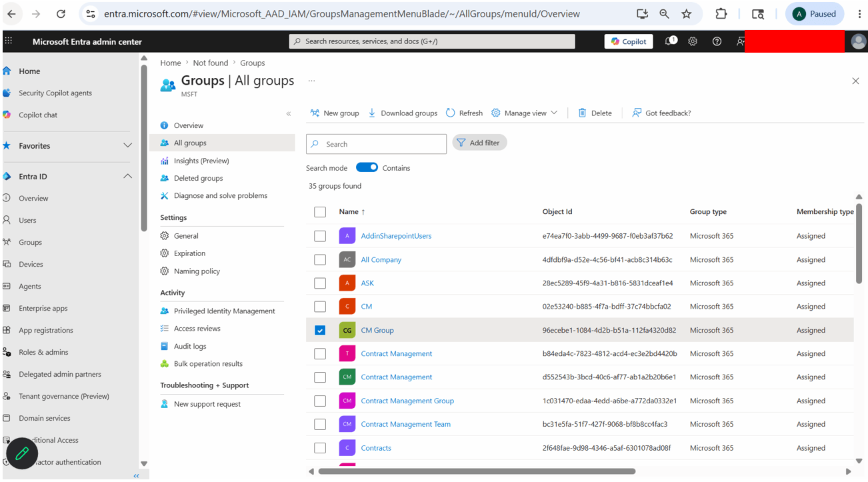Click the groups Search input field
Screen dimensions: 868x482
[x=376, y=144]
